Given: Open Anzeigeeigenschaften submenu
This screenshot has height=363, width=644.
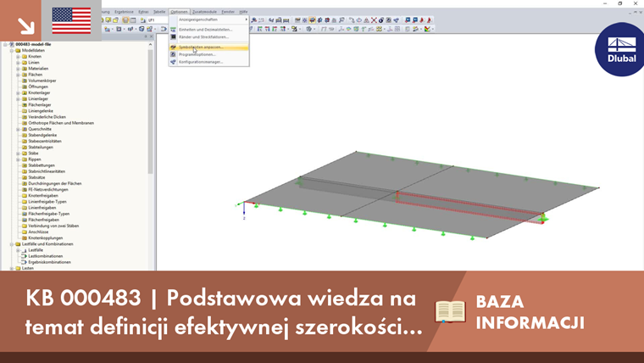Looking at the screenshot, I should (208, 20).
